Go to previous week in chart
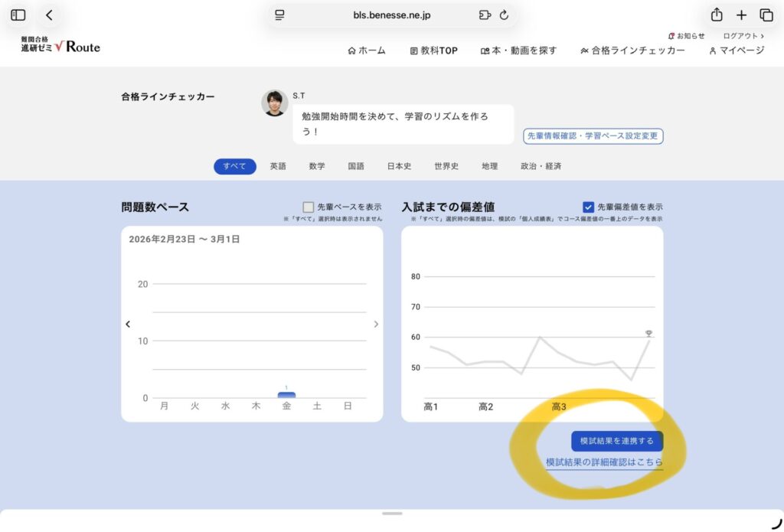The height and width of the screenshot is (532, 784). pyautogui.click(x=128, y=325)
